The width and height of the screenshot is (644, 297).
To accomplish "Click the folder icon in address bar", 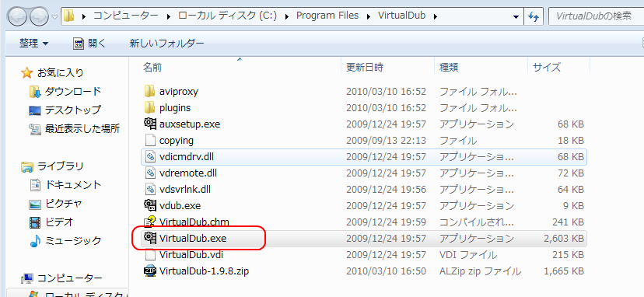I will [69, 16].
